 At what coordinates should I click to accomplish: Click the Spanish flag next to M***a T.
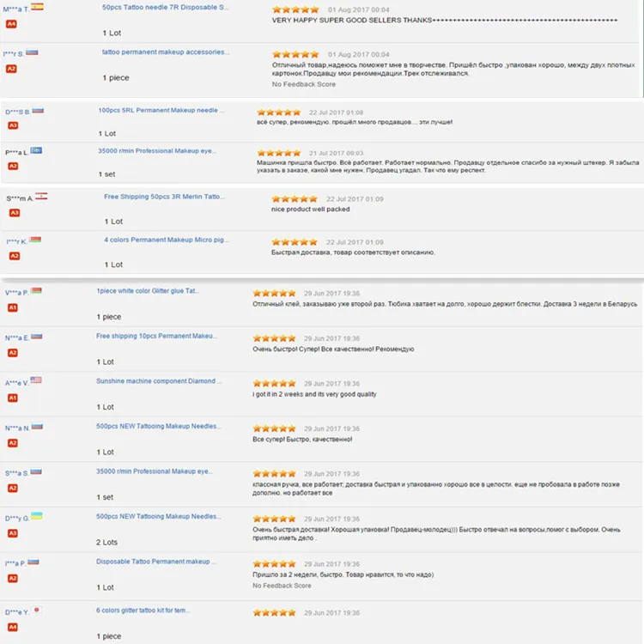38,7
